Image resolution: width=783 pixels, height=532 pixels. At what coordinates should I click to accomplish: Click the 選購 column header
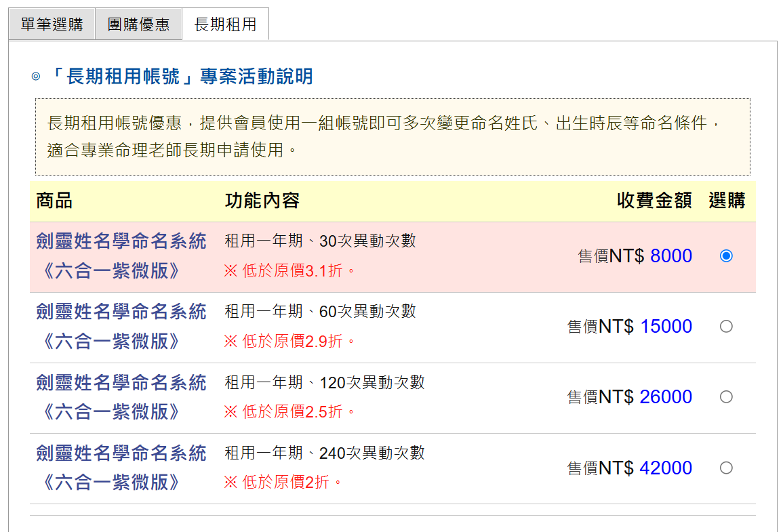(x=727, y=201)
